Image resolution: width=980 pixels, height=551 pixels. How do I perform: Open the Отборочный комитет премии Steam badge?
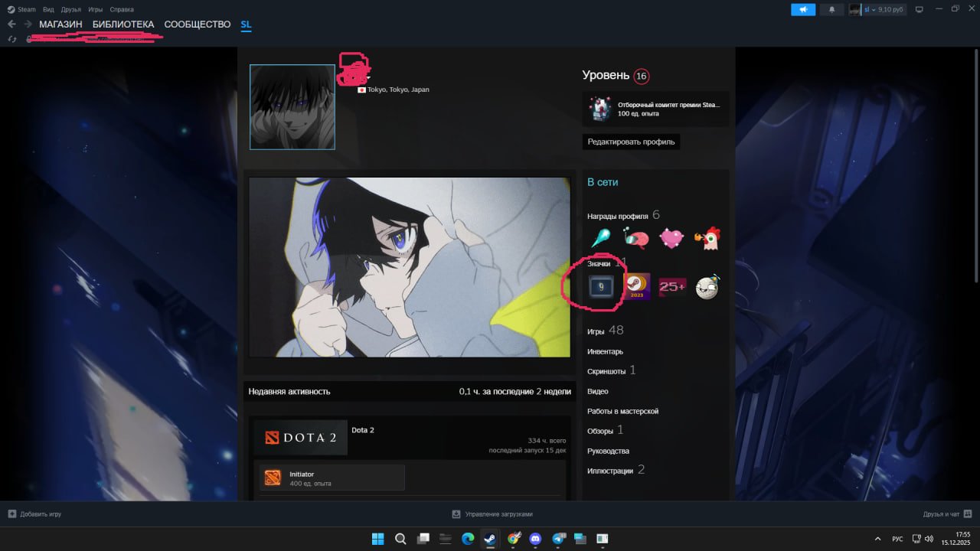(x=655, y=109)
